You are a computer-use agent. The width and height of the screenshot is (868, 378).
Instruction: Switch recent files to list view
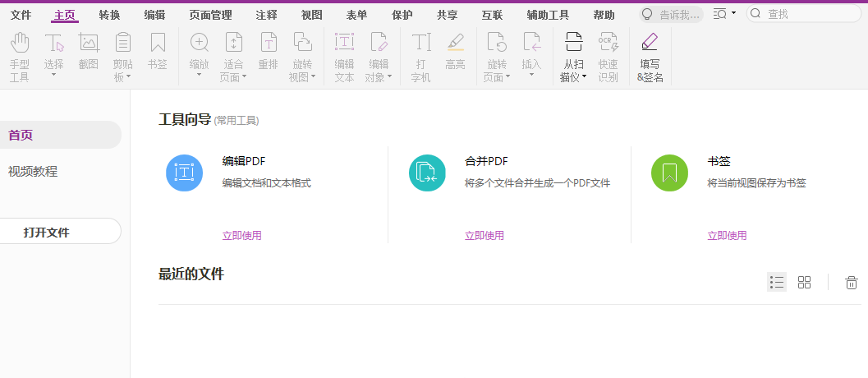777,282
